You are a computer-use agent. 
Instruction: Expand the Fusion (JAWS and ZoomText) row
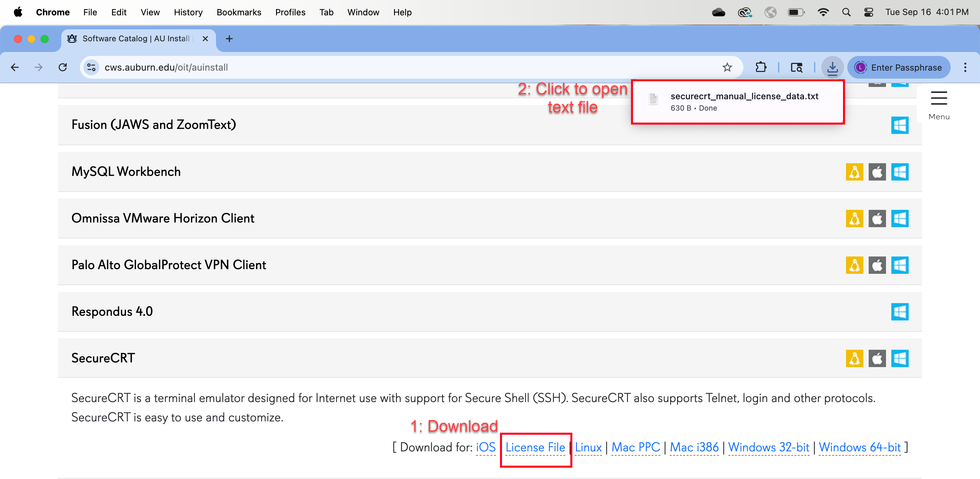pyautogui.click(x=490, y=125)
